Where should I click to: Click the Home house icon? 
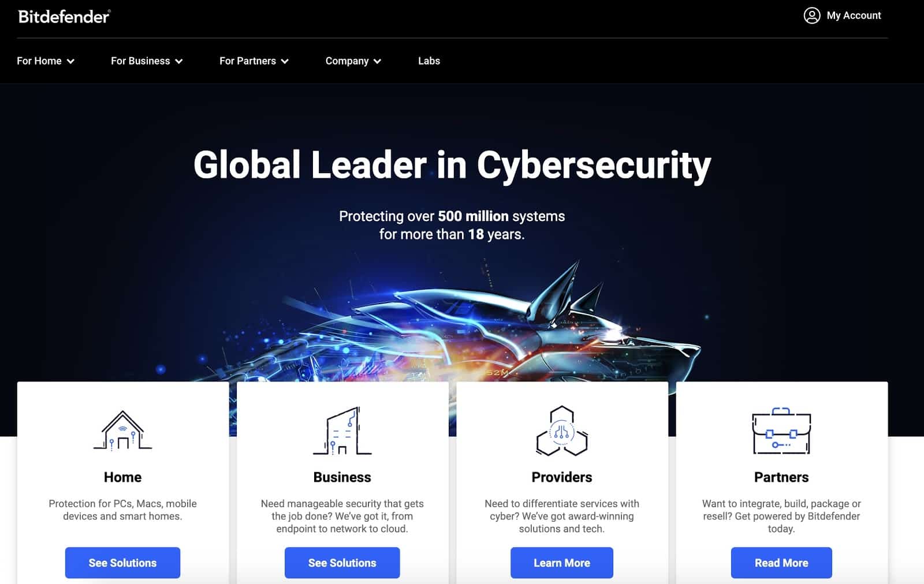click(122, 430)
